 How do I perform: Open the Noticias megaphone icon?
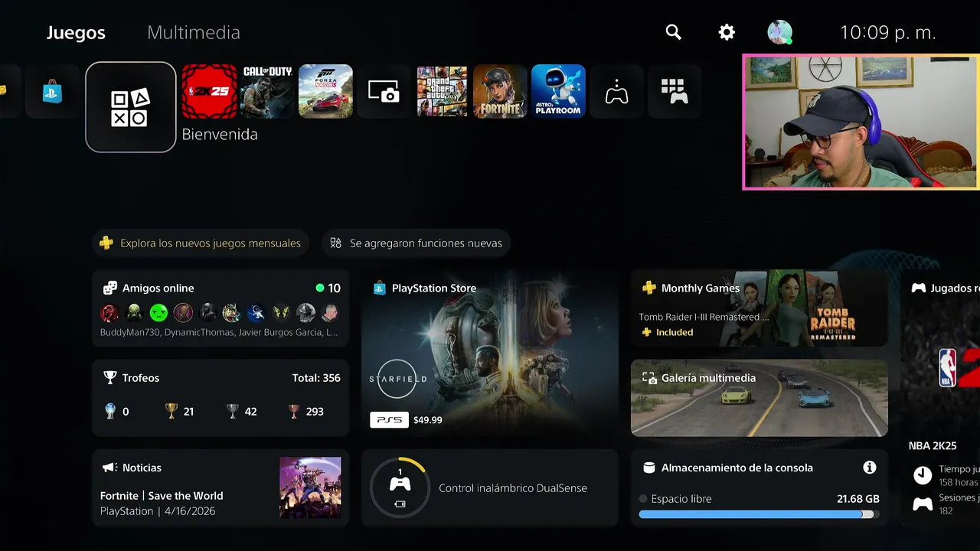pyautogui.click(x=109, y=468)
